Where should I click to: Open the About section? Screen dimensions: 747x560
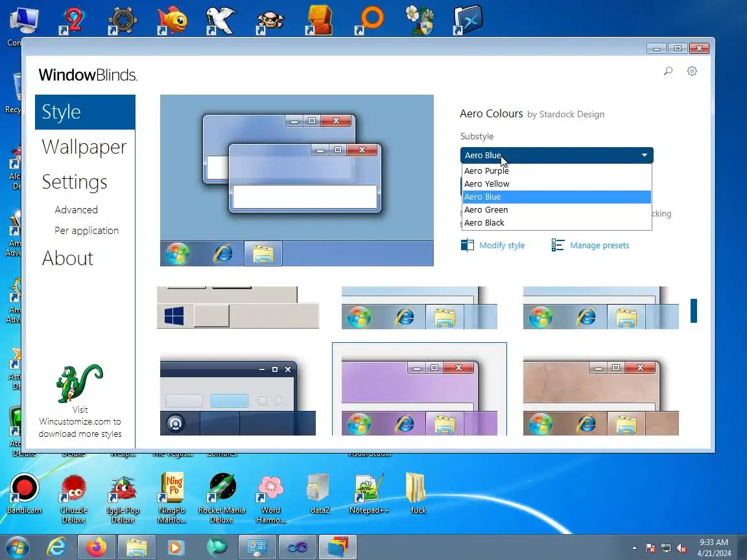(67, 258)
